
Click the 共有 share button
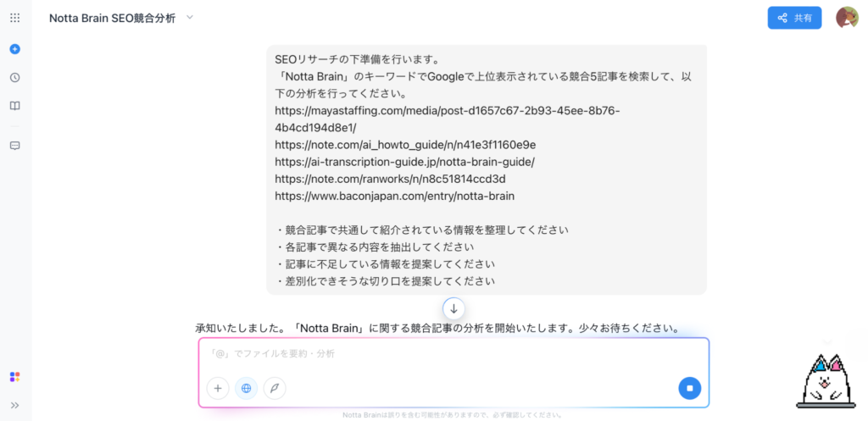pyautogui.click(x=794, y=18)
